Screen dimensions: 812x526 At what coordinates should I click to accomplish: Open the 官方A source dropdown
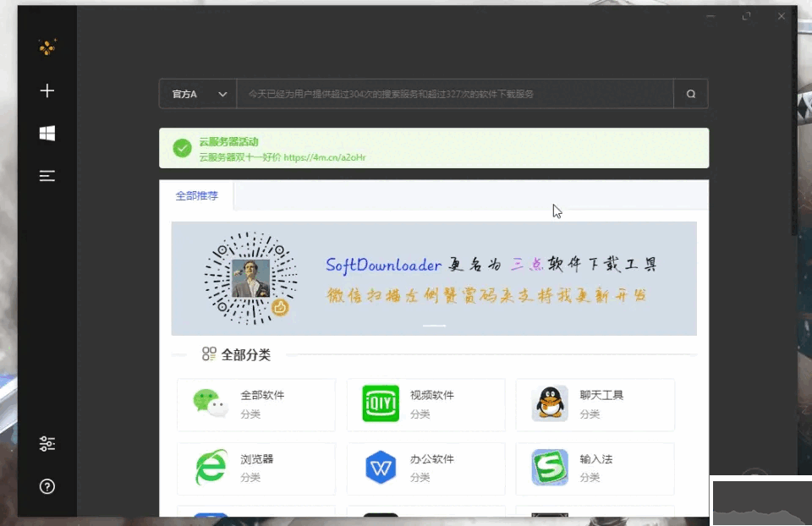point(197,94)
